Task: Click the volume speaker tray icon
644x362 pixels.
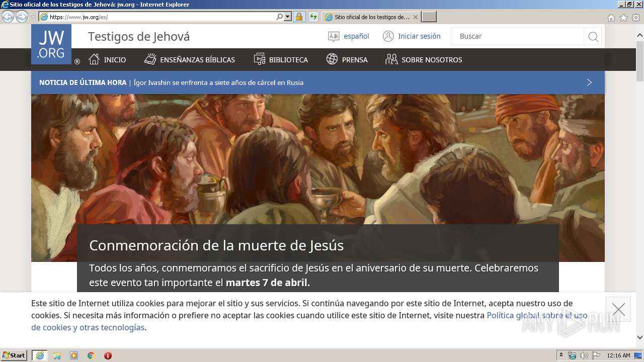Action: point(584,355)
